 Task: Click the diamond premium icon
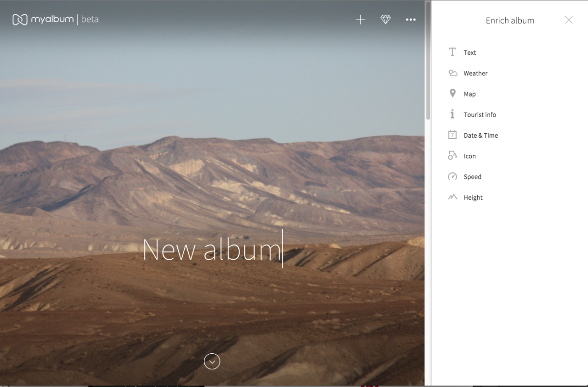click(386, 20)
